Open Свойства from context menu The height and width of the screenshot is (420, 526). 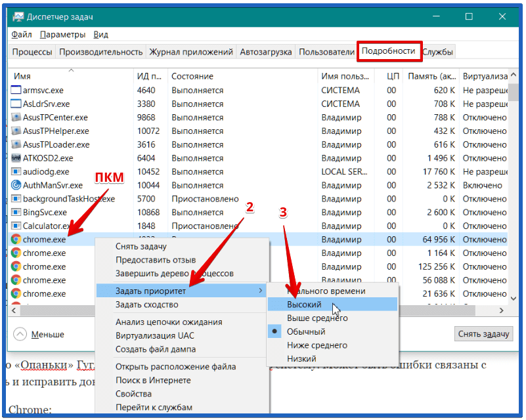183,394
